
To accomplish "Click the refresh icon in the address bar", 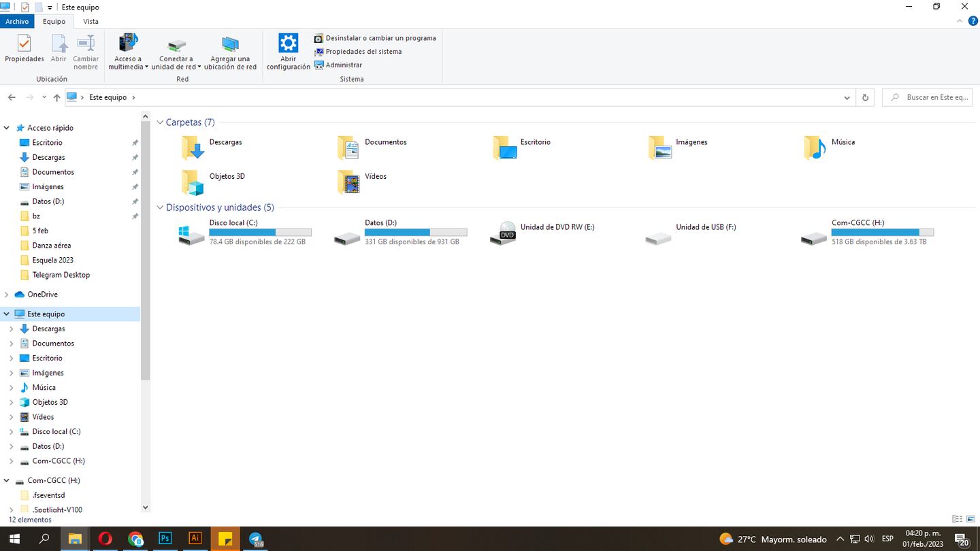I will click(864, 97).
